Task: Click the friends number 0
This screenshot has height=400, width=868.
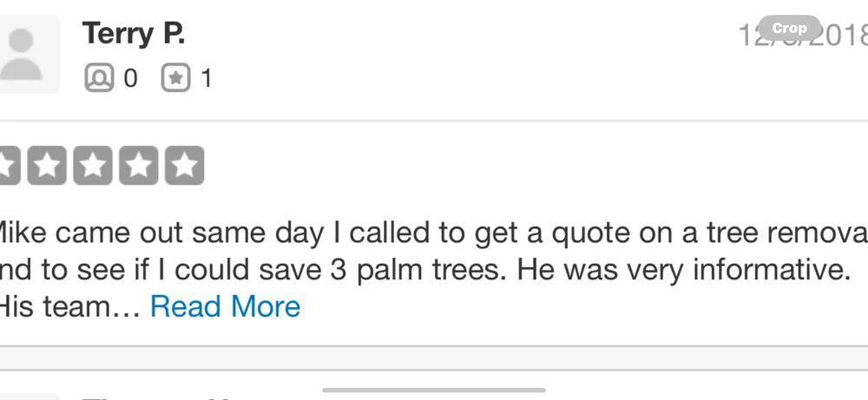Action: pos(130,79)
